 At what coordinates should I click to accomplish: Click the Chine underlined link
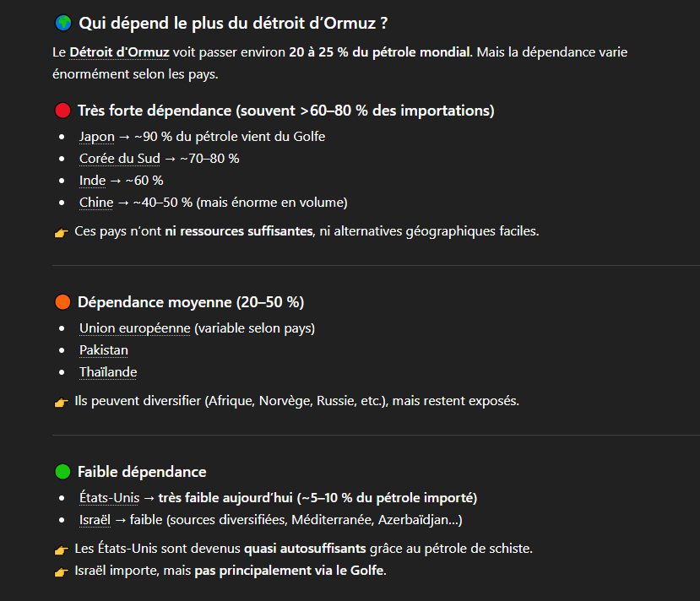pyautogui.click(x=96, y=203)
